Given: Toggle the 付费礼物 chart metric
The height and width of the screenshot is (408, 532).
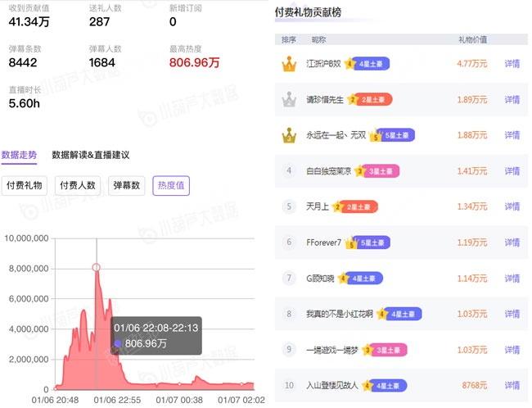Looking at the screenshot, I should click(x=25, y=186).
